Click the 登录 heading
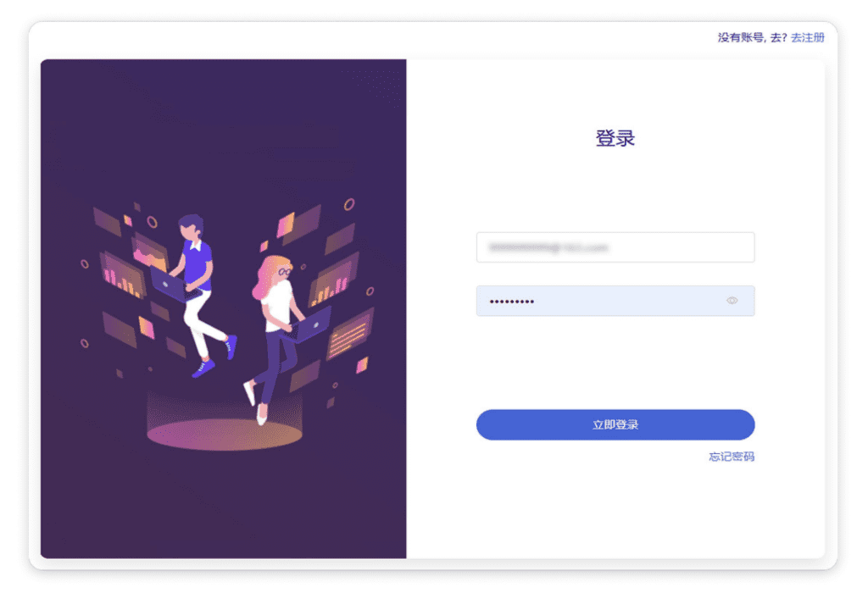The image size is (868, 593). tap(615, 138)
